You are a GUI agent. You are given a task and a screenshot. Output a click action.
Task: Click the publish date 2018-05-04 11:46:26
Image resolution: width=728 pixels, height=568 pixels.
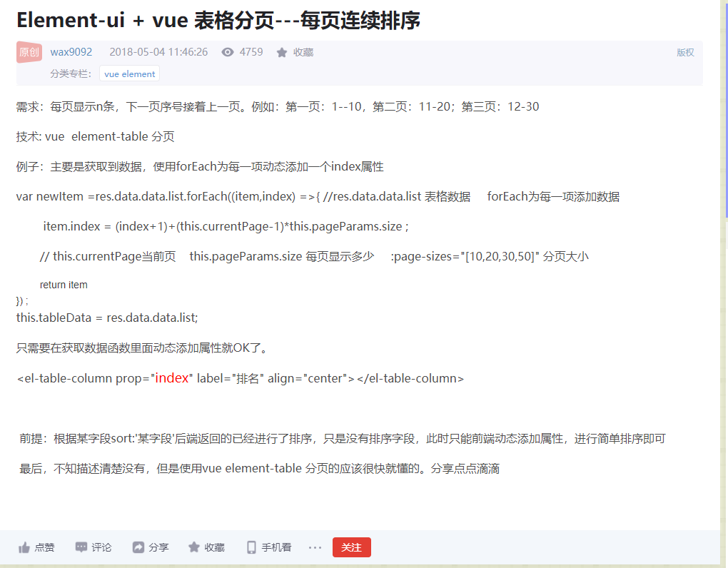(158, 52)
